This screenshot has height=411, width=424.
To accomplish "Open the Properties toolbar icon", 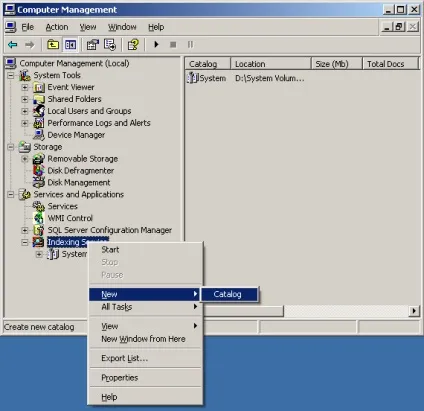I will [93, 44].
